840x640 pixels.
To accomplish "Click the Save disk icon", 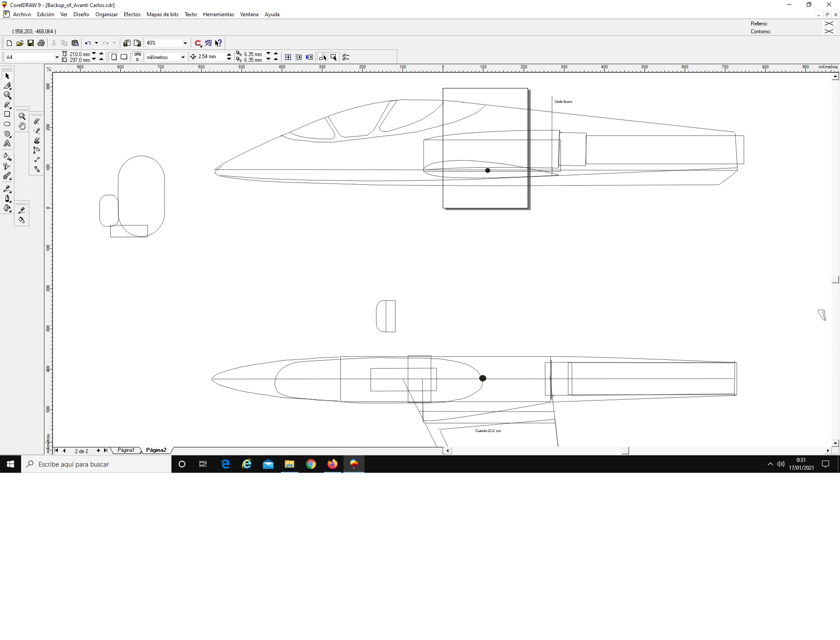I will coord(31,43).
